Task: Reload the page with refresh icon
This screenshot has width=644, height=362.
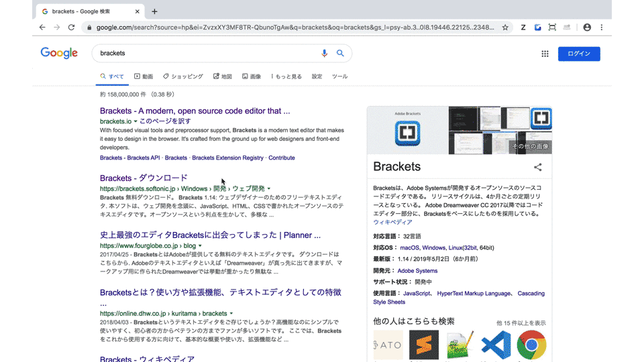Action: (71, 27)
